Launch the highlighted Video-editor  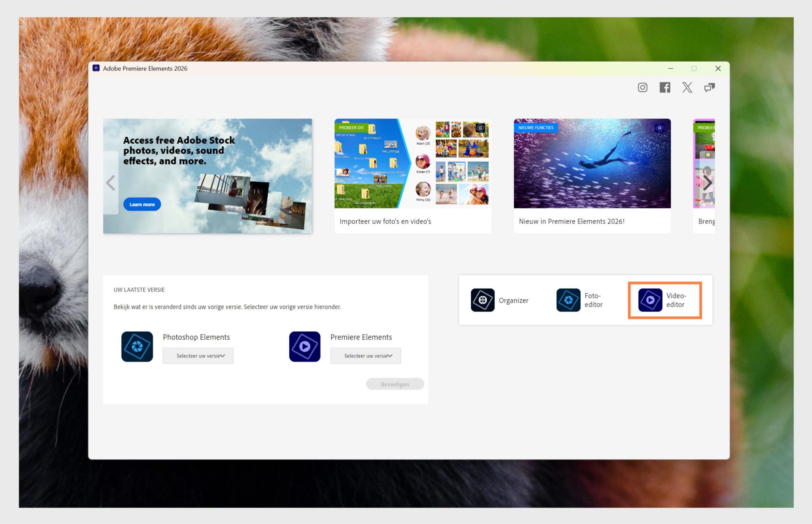tap(650, 300)
